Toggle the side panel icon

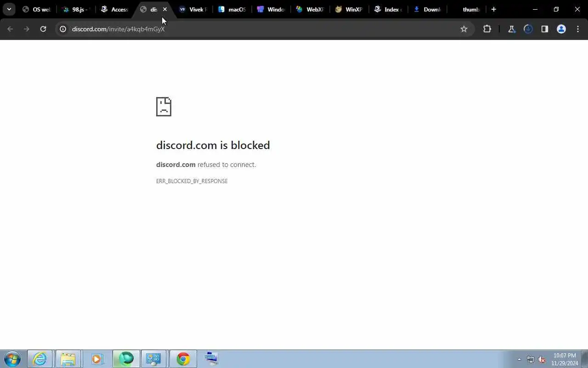[545, 29]
